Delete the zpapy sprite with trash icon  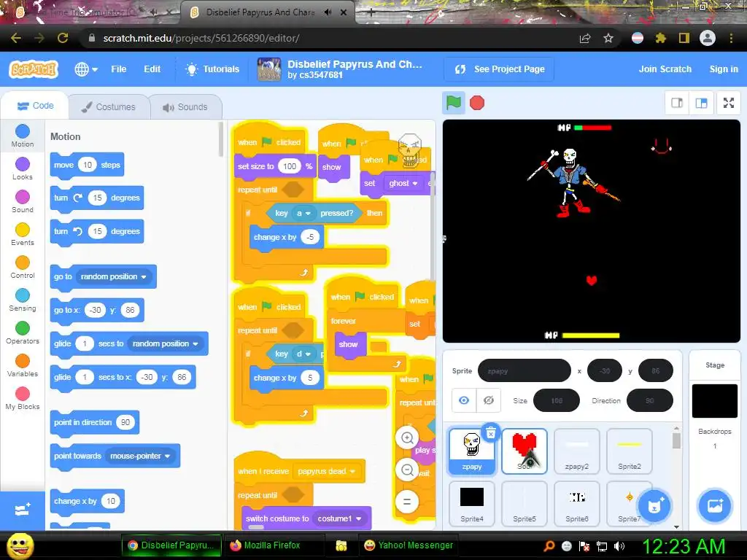pyautogui.click(x=491, y=432)
